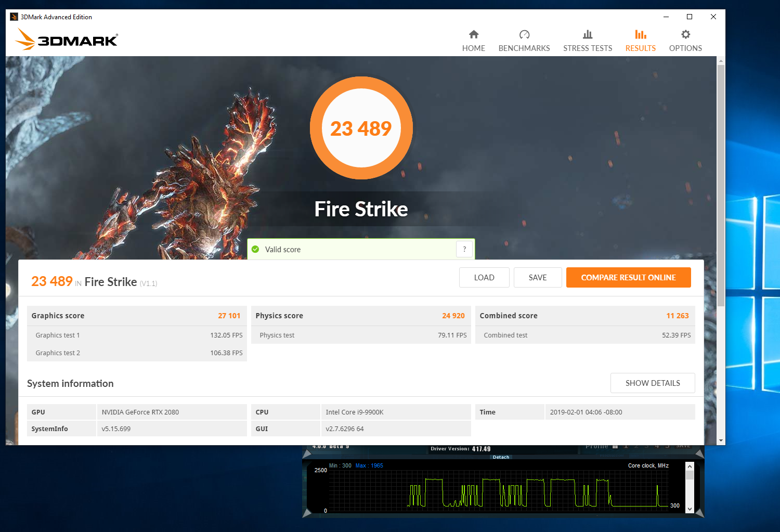Click the green Valid score checkmark

255,249
